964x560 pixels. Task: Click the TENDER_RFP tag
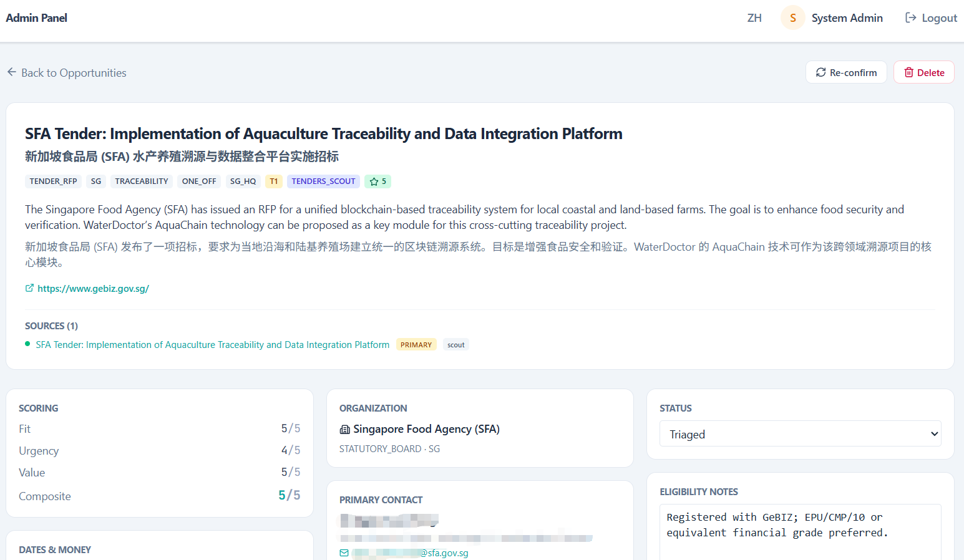coord(54,181)
